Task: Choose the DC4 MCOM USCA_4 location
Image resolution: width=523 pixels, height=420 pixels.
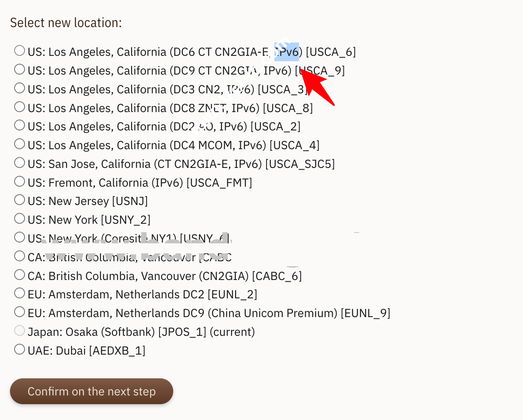Action: coord(20,144)
